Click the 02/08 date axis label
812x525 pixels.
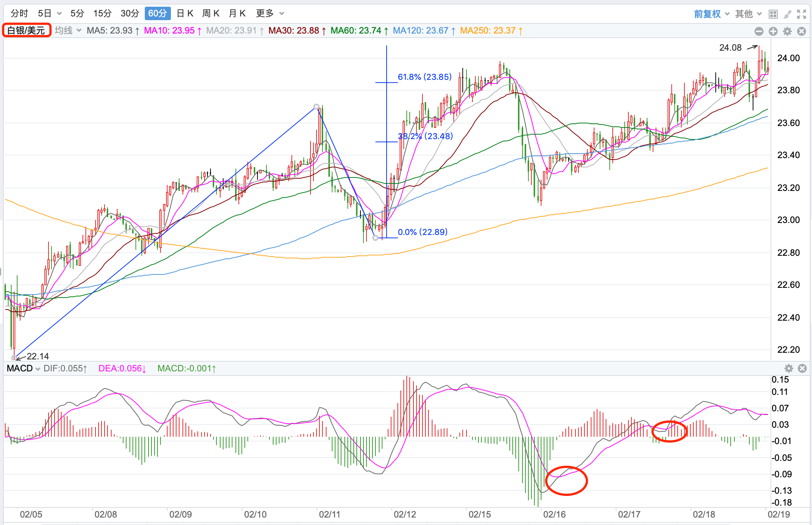106,515
